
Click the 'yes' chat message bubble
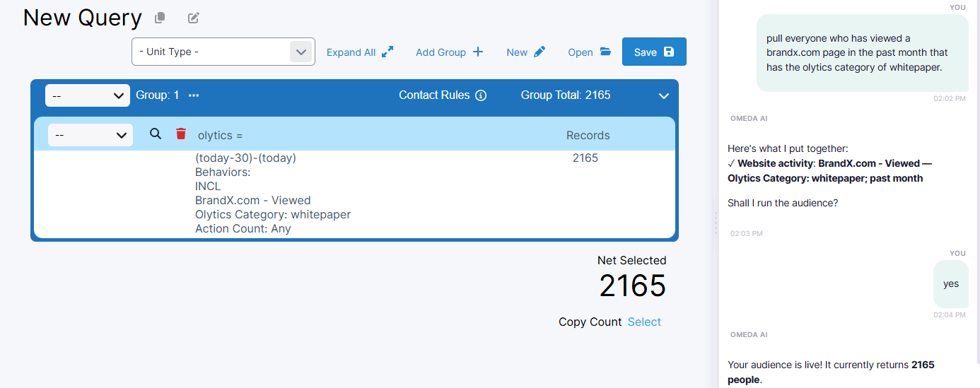950,283
